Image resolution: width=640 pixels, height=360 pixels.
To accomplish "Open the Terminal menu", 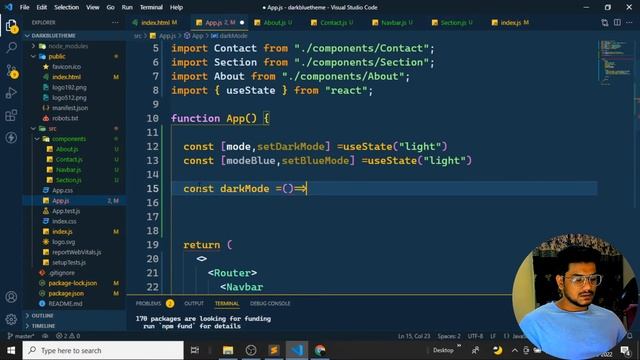I will pyautogui.click(x=151, y=7).
